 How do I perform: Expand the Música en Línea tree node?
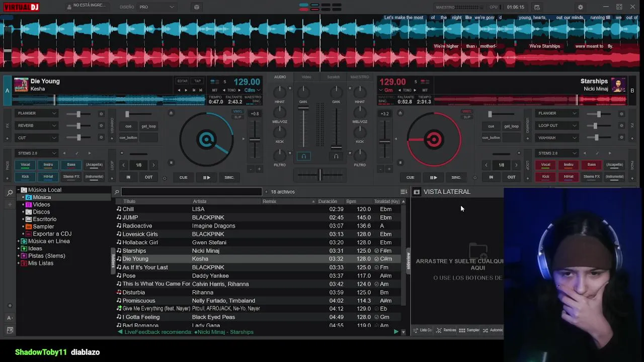pos(19,241)
